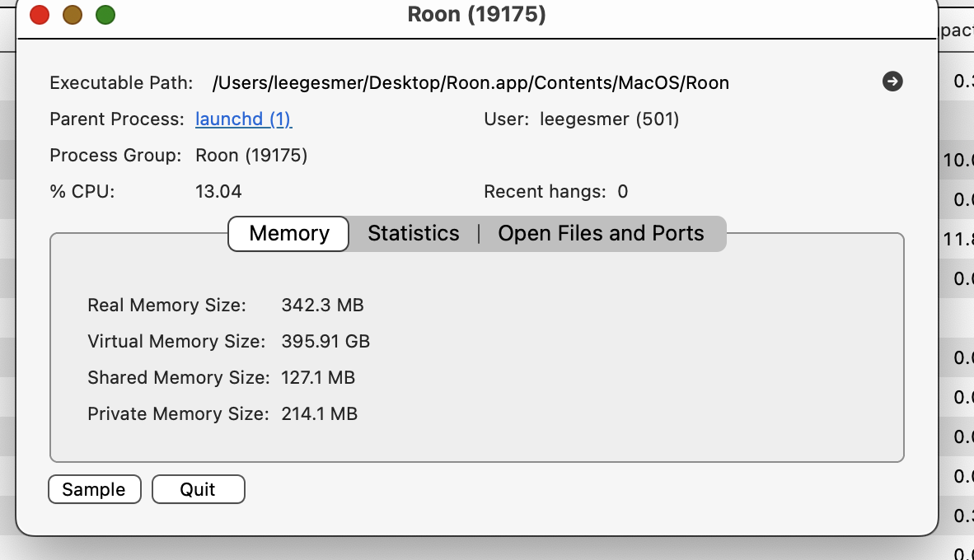
Task: Select the background row showing 11.8
Action: click(958, 240)
